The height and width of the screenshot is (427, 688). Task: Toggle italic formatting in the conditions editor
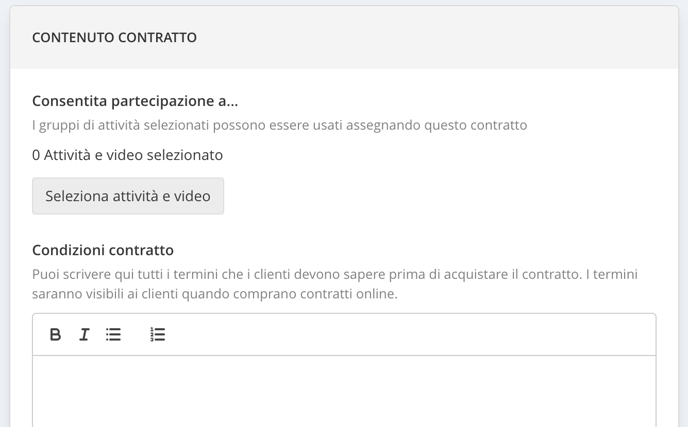84,334
